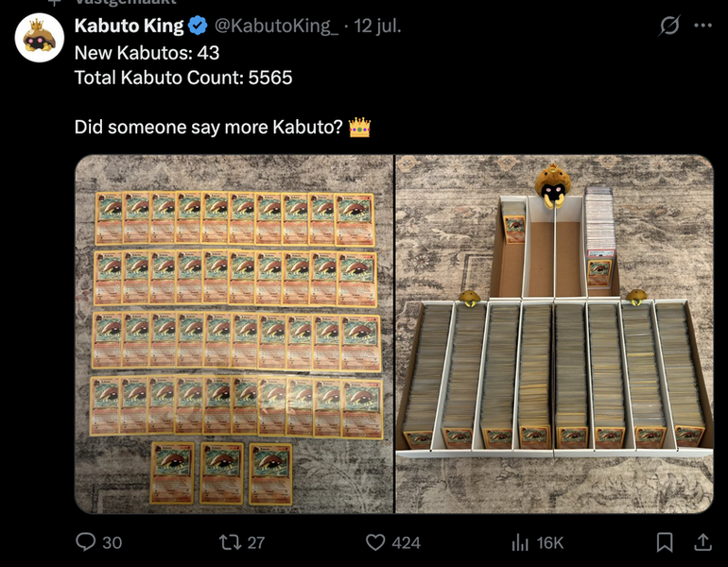This screenshot has height=567, width=728.
Task: Bookmark the tweet
Action: [665, 541]
